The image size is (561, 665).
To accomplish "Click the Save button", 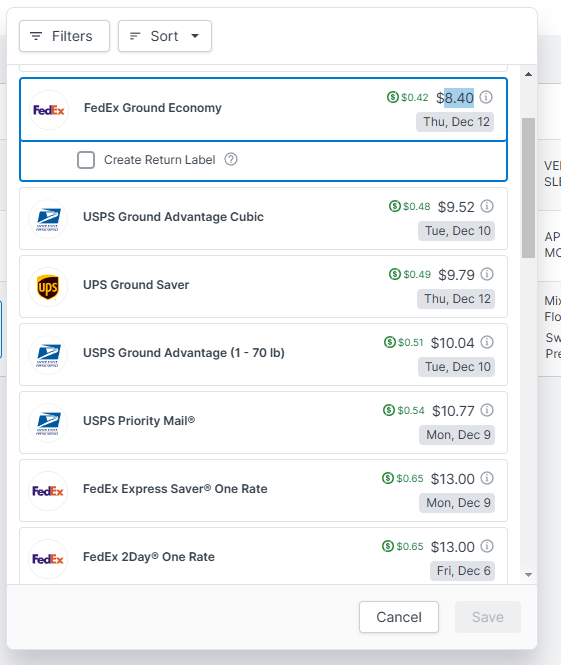I will [x=488, y=617].
